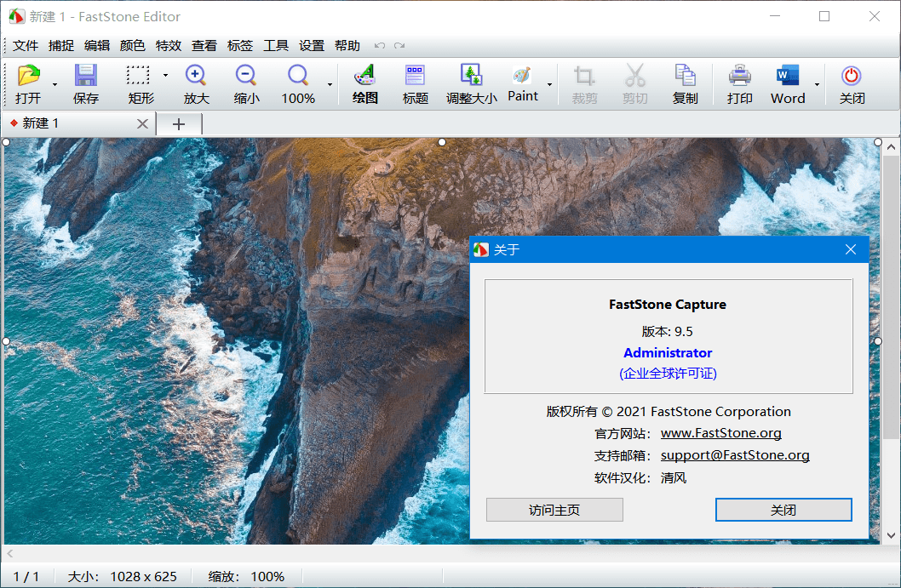The width and height of the screenshot is (901, 588).
Task: Open the 颜色 menu
Action: (132, 45)
